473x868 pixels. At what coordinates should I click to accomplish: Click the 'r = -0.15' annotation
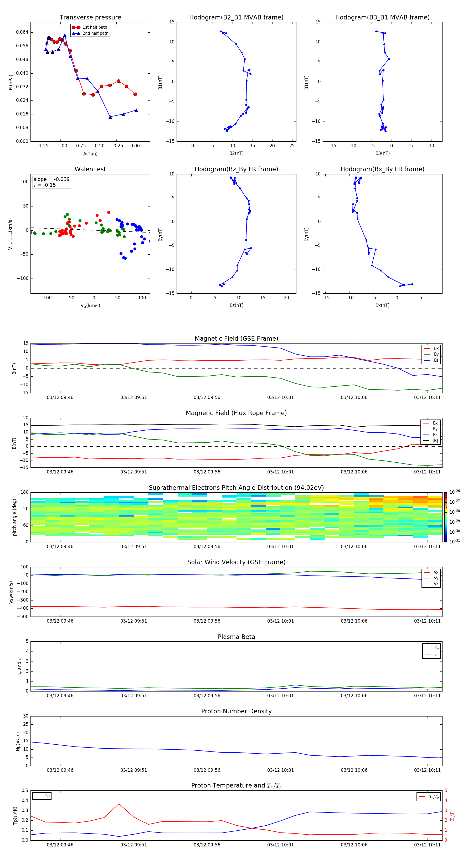point(45,185)
